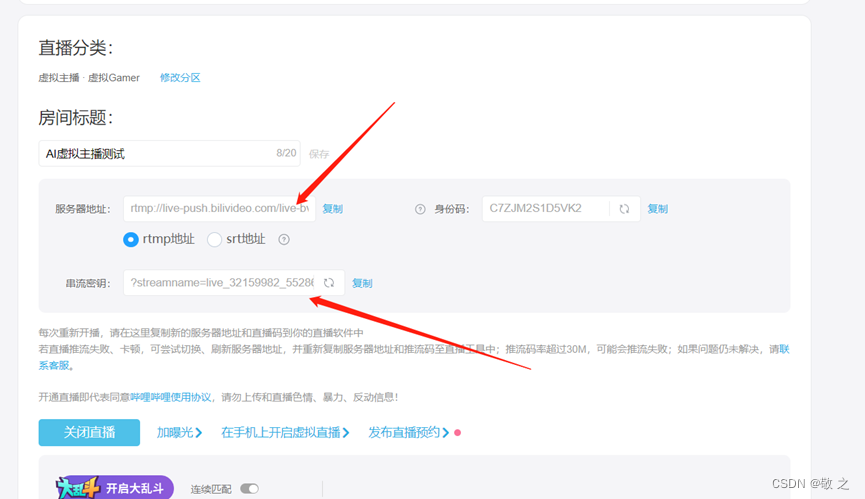Open help icon beside 身份码 label
Image resolution: width=865 pixels, height=499 pixels.
(420, 209)
